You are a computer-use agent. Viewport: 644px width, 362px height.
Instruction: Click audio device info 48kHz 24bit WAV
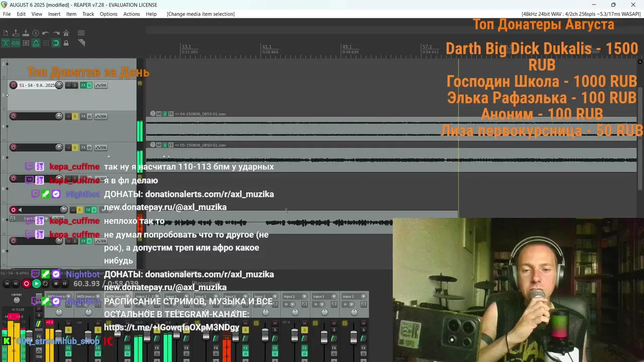(x=581, y=14)
